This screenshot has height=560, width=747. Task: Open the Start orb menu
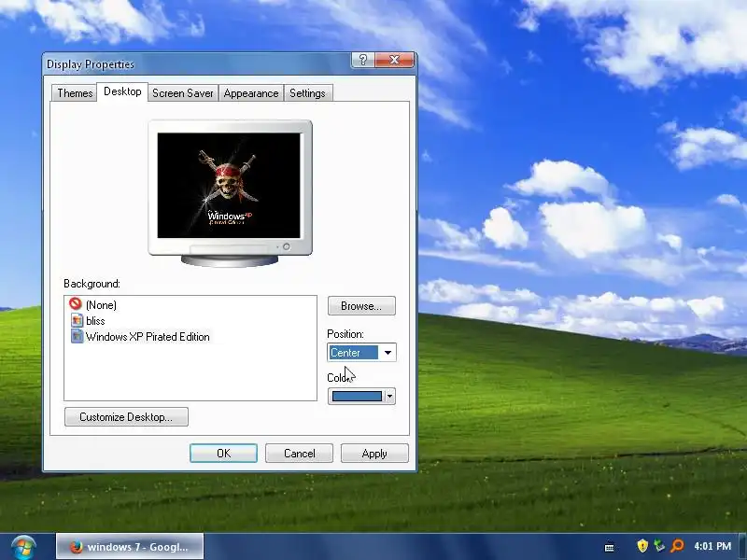(x=22, y=547)
